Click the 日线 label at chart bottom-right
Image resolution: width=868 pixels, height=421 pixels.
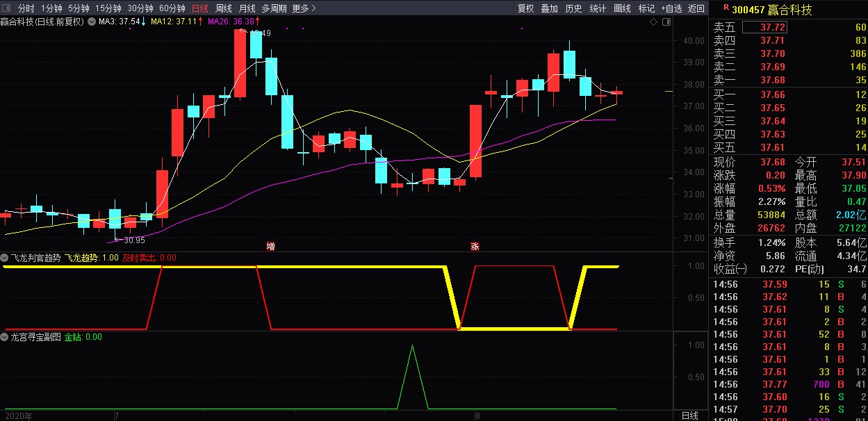tap(689, 415)
